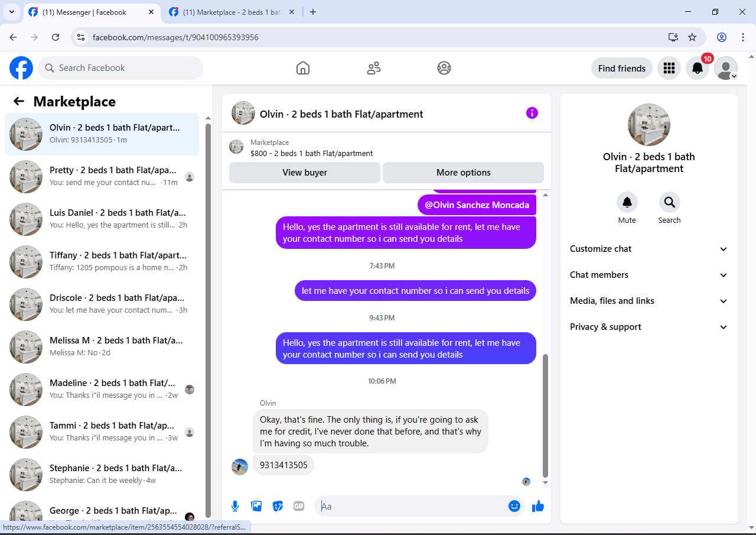Open the emoji picker in message box
This screenshot has width=756, height=535.
tap(514, 506)
